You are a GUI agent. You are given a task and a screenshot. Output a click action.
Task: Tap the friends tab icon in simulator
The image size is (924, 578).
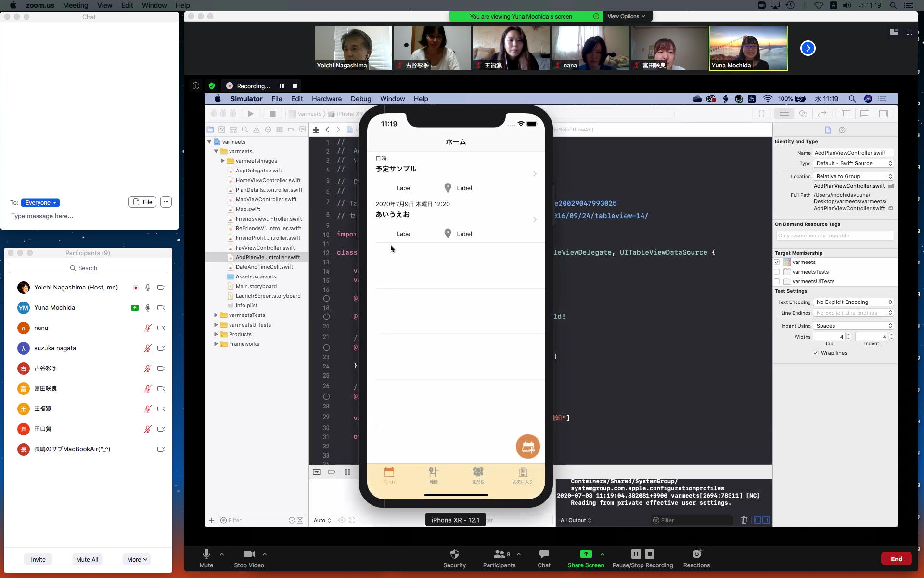(478, 473)
